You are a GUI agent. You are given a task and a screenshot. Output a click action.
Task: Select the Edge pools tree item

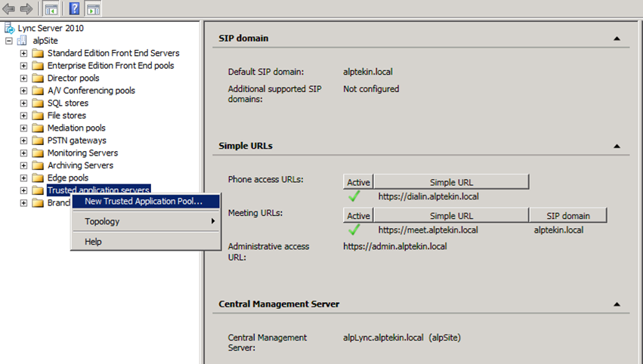pos(68,178)
